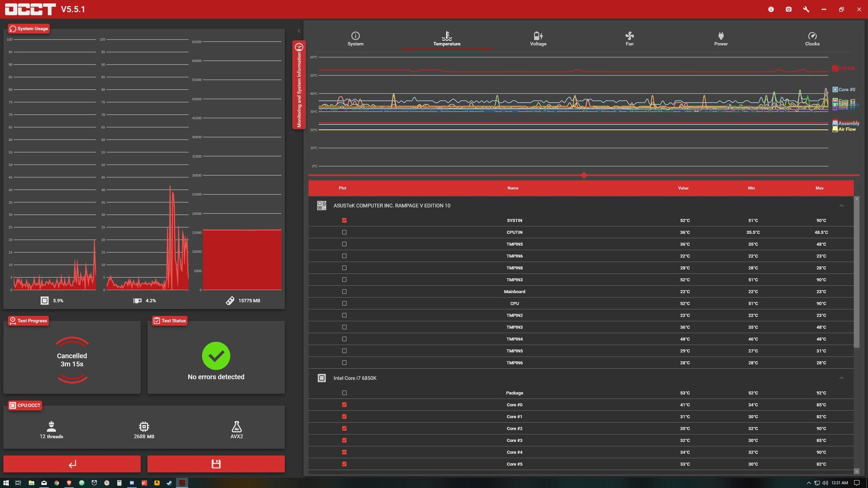Click the 2688 MB memory chip icon
868x488 pixels.
144,426
